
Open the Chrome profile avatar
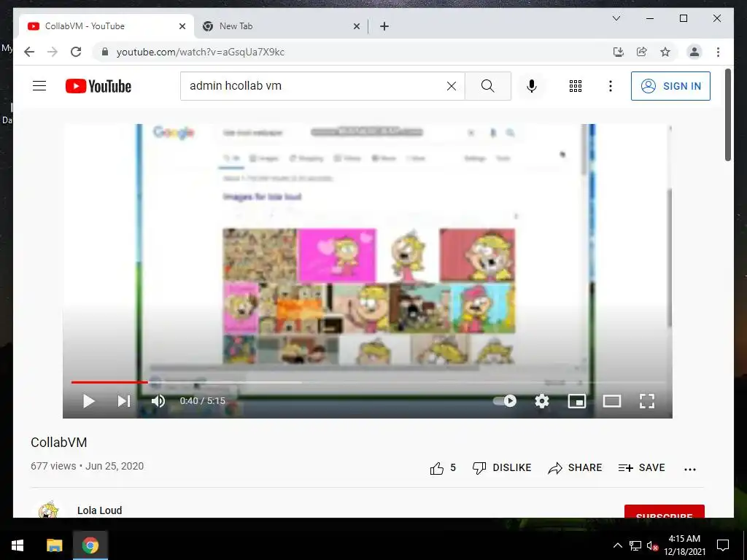pos(694,52)
